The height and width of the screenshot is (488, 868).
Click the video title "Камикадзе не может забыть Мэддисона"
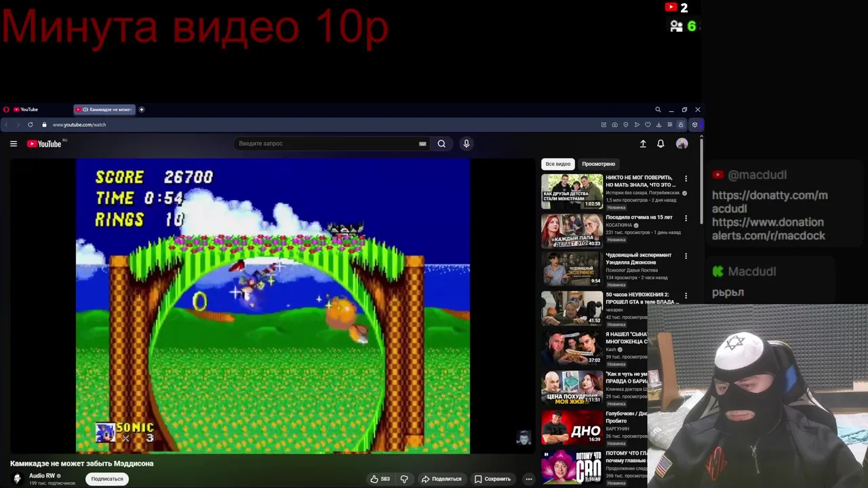tap(82, 464)
